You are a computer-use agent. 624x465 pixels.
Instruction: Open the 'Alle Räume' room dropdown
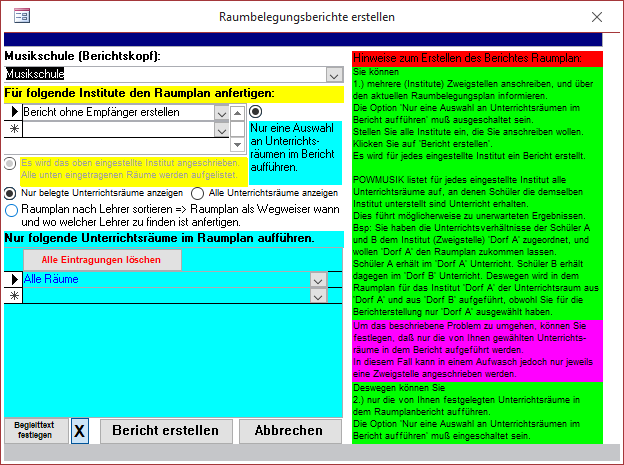coord(318,280)
